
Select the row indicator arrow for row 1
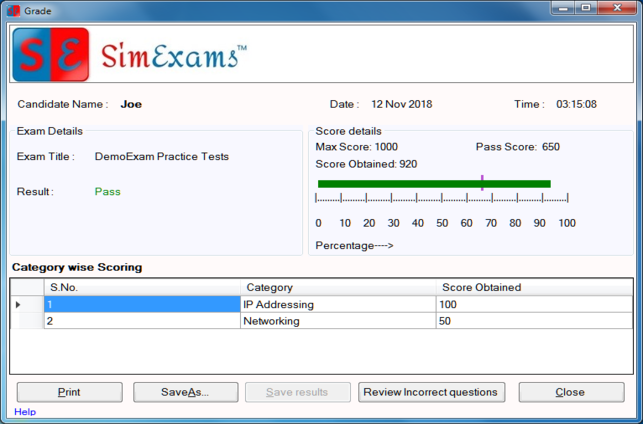point(18,305)
